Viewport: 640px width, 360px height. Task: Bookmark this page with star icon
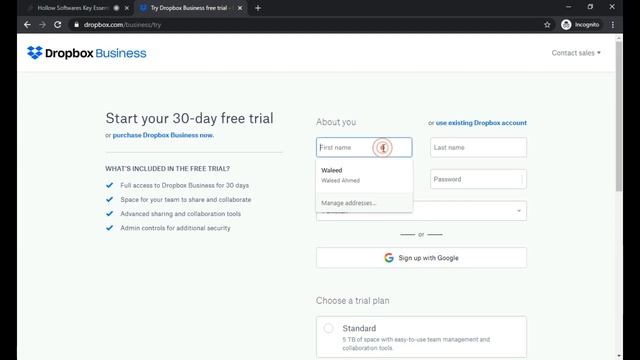(x=547, y=25)
